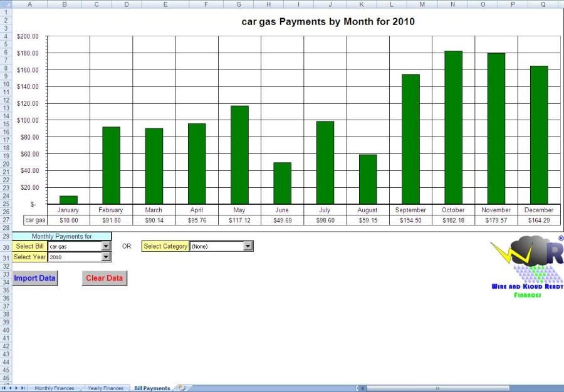Expand the Select Year dropdown arrow
Viewport: 564px width, 392px height.
pyautogui.click(x=106, y=257)
